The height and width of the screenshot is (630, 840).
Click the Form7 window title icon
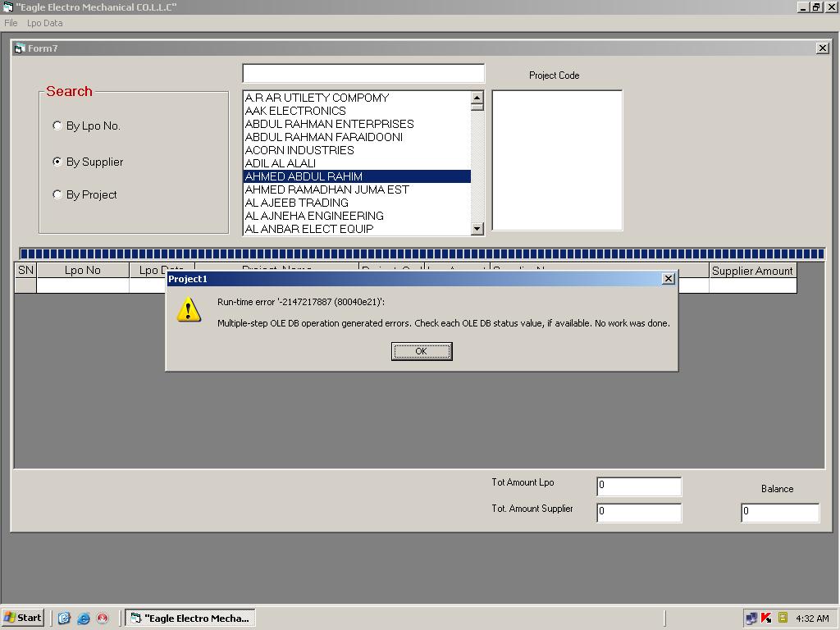click(x=20, y=48)
